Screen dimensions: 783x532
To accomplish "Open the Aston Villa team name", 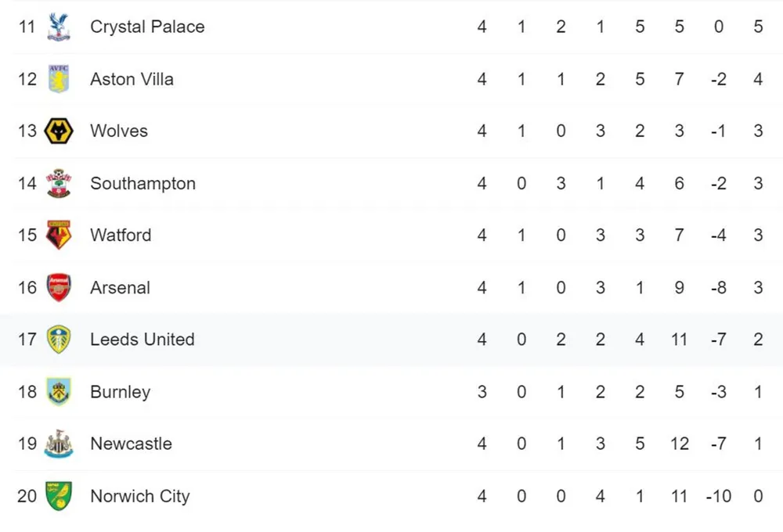I will (x=132, y=79).
